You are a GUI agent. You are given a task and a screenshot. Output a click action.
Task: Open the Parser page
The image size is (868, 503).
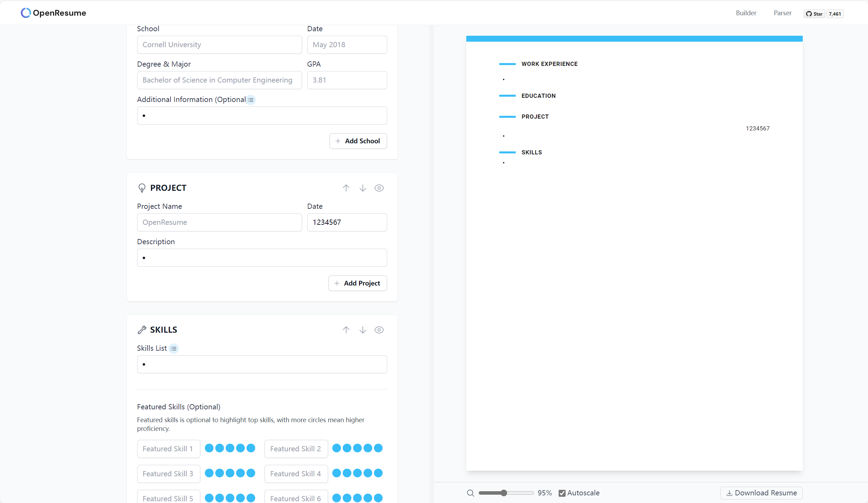tap(782, 13)
